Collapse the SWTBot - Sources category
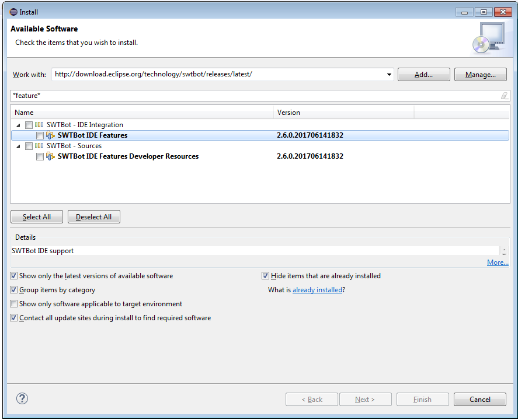The image size is (518, 420). point(19,146)
